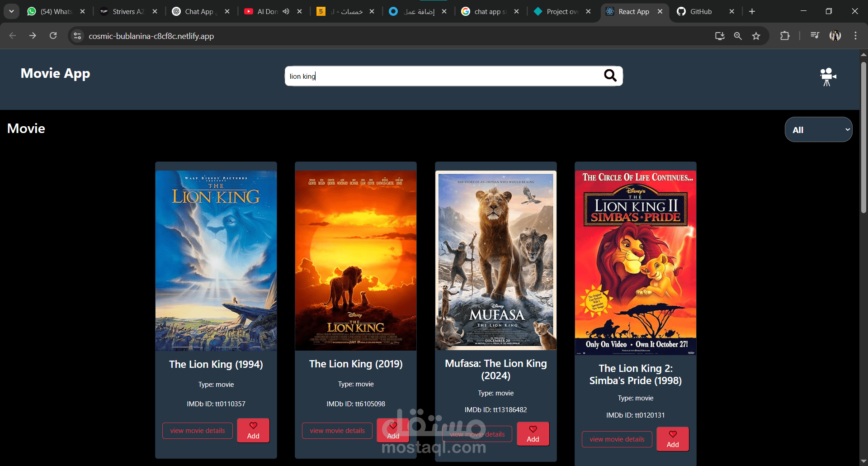View details for The Lion King (2019)
Screen dimensions: 868x466
(x=337, y=431)
